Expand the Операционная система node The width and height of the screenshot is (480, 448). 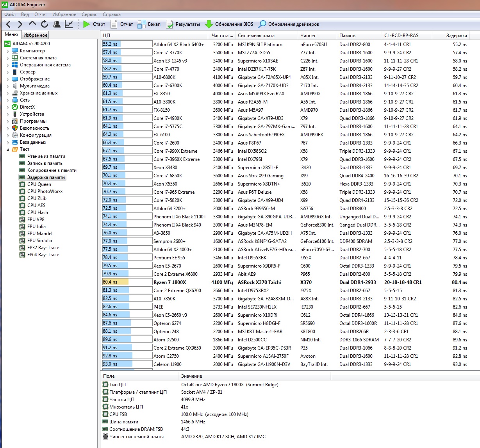[x=8, y=65]
